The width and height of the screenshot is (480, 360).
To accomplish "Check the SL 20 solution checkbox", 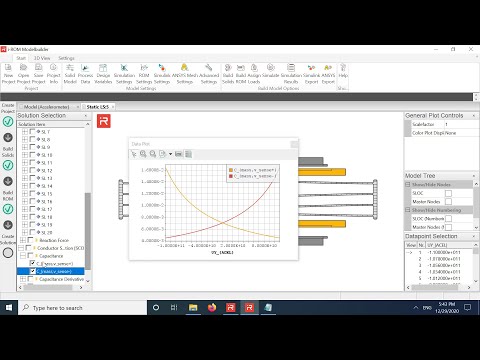I will (32, 232).
